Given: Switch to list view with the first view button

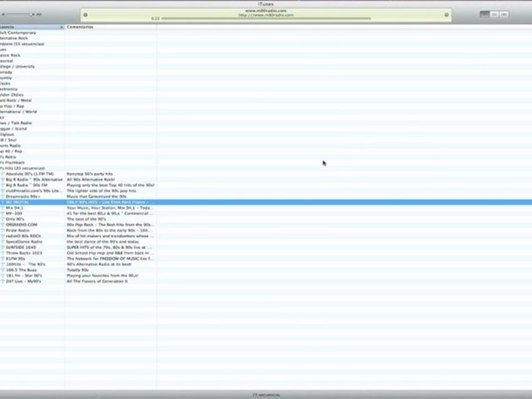Looking at the screenshot, I should [484, 14].
